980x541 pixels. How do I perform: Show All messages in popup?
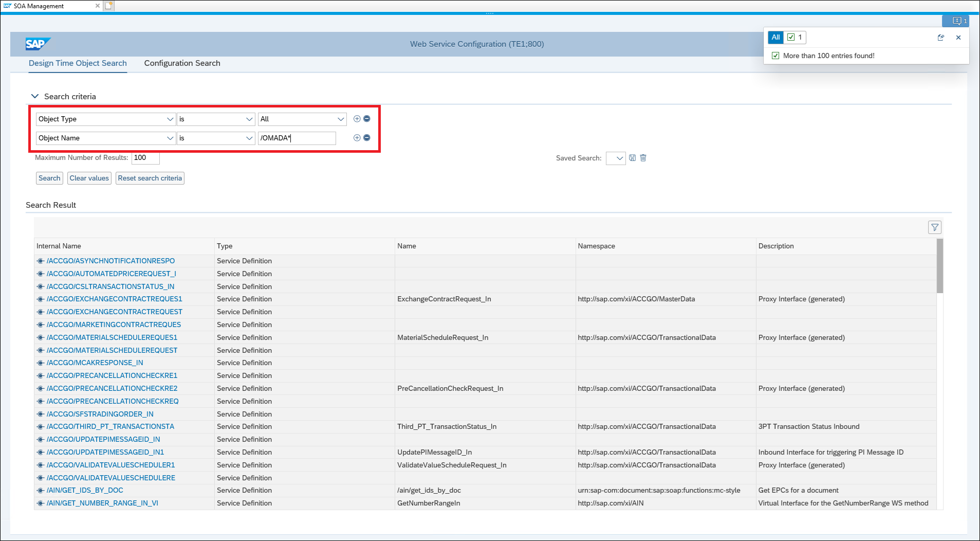775,37
